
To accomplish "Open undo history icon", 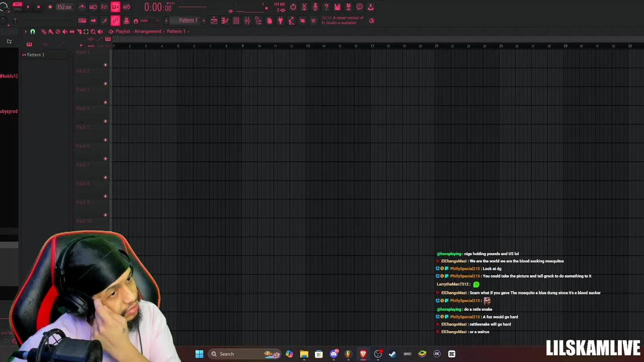I will point(293,7).
